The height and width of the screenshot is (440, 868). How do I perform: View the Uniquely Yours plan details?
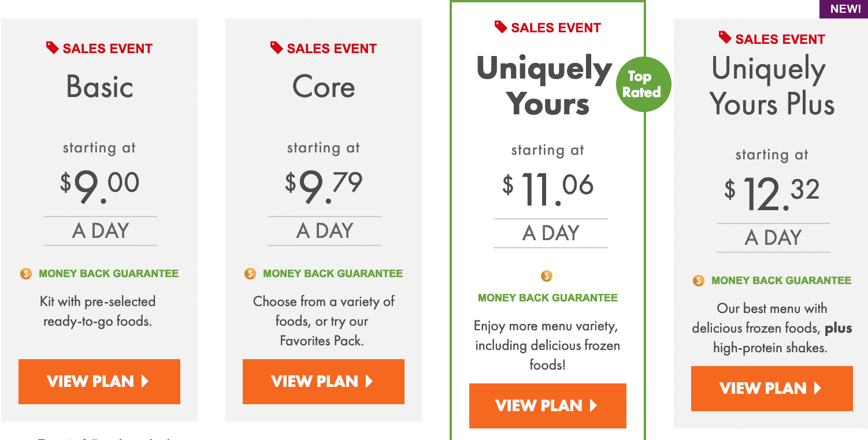click(x=548, y=406)
